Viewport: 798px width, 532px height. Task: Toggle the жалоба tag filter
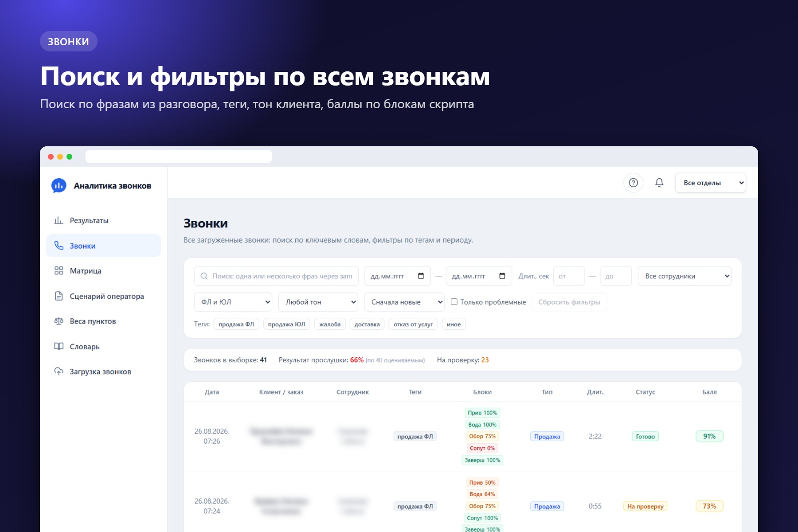click(330, 324)
